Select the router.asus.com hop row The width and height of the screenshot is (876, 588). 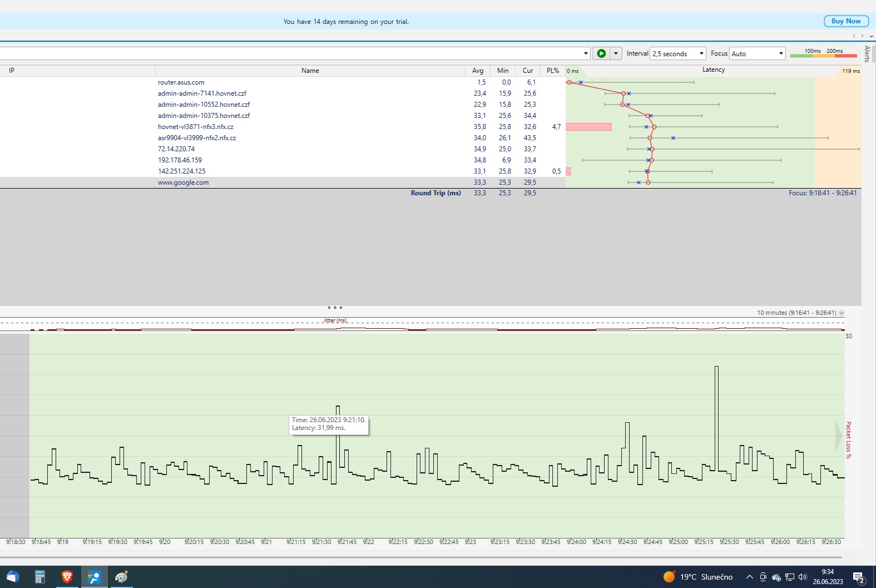point(181,82)
